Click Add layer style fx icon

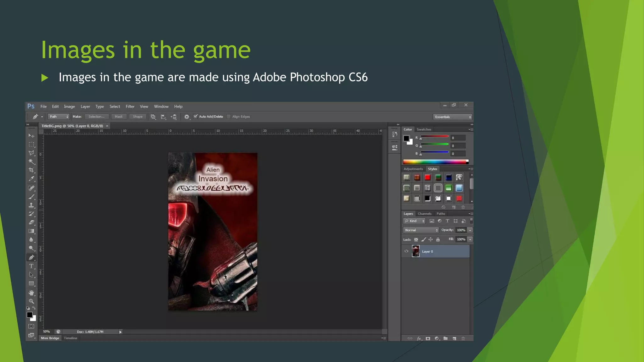[419, 338]
